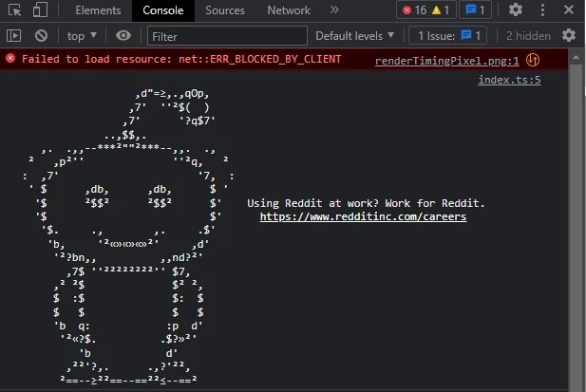
Task: Click the errors and warnings counter
Action: click(427, 10)
